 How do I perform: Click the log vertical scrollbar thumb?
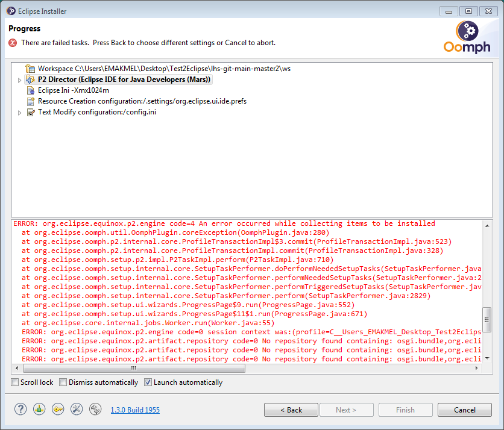click(x=487, y=320)
